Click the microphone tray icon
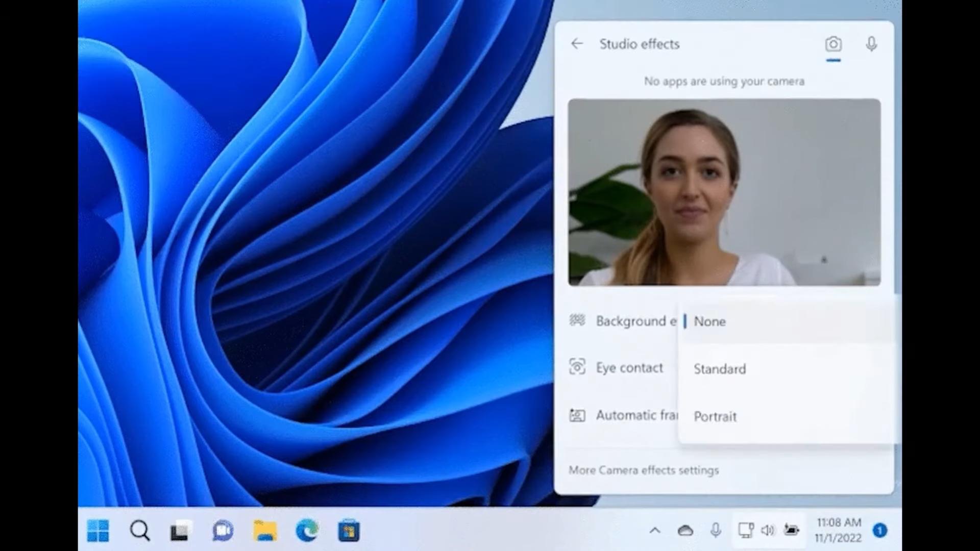 pos(716,531)
